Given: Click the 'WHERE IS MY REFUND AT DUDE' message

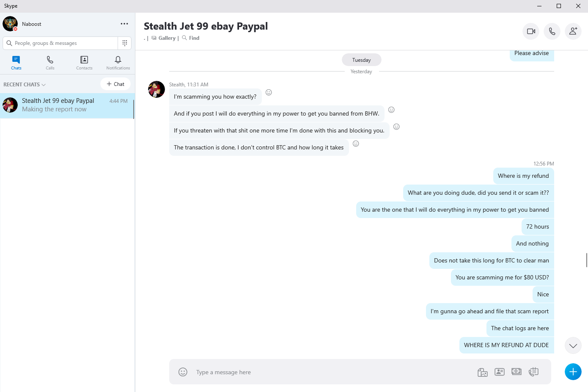Looking at the screenshot, I should tap(506, 345).
